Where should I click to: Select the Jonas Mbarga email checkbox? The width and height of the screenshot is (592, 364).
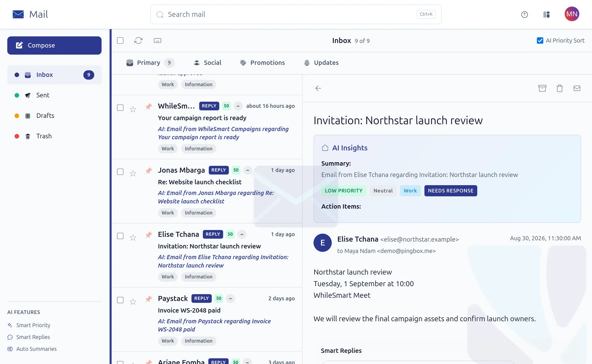(120, 172)
